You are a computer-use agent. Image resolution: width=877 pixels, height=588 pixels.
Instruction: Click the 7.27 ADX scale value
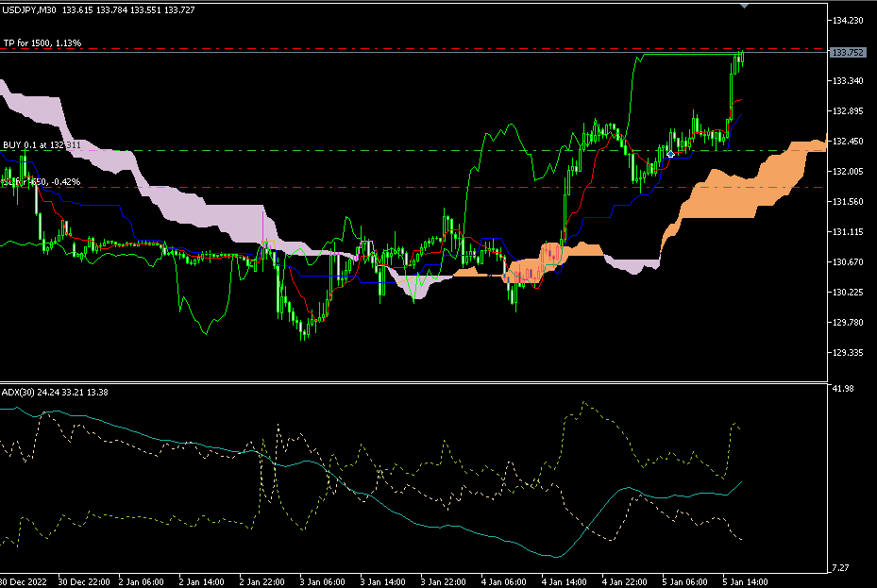pyautogui.click(x=840, y=567)
